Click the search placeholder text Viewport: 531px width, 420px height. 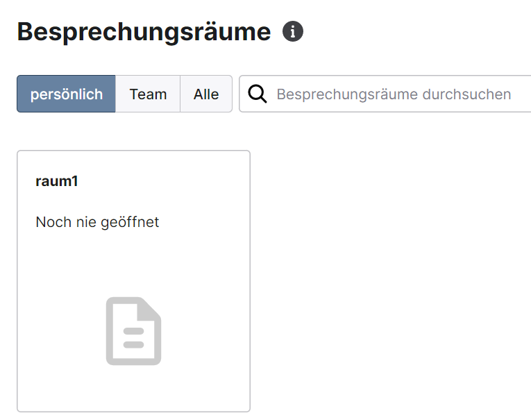pos(394,94)
